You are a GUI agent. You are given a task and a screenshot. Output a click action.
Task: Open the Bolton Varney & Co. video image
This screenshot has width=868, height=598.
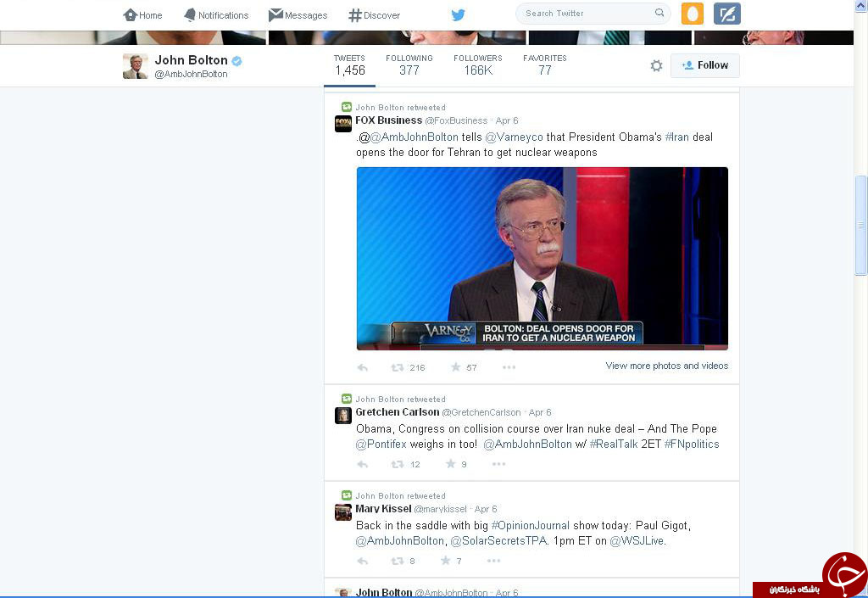[x=542, y=258]
